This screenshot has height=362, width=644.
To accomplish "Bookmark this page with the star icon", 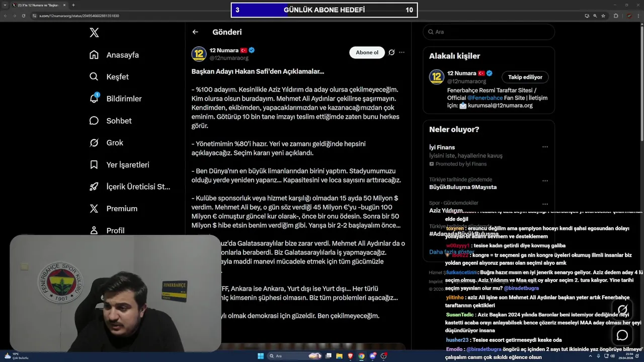I will (x=603, y=16).
